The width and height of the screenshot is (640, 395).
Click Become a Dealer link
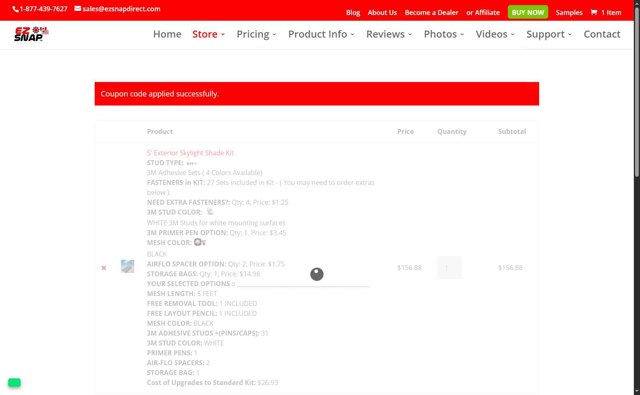pyautogui.click(x=431, y=13)
